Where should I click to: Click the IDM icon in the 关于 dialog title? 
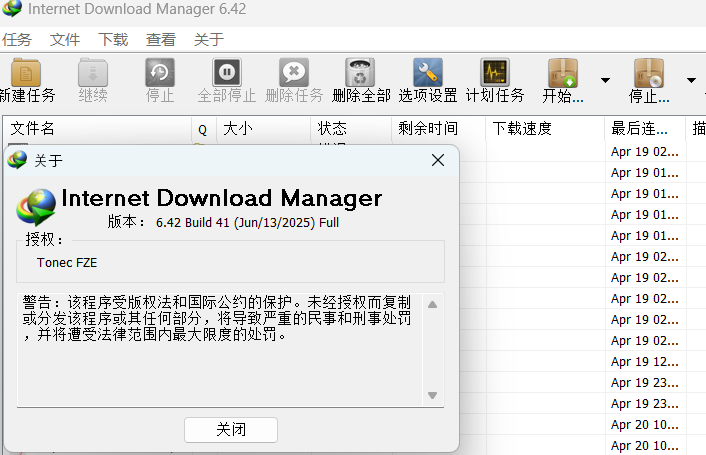point(18,160)
